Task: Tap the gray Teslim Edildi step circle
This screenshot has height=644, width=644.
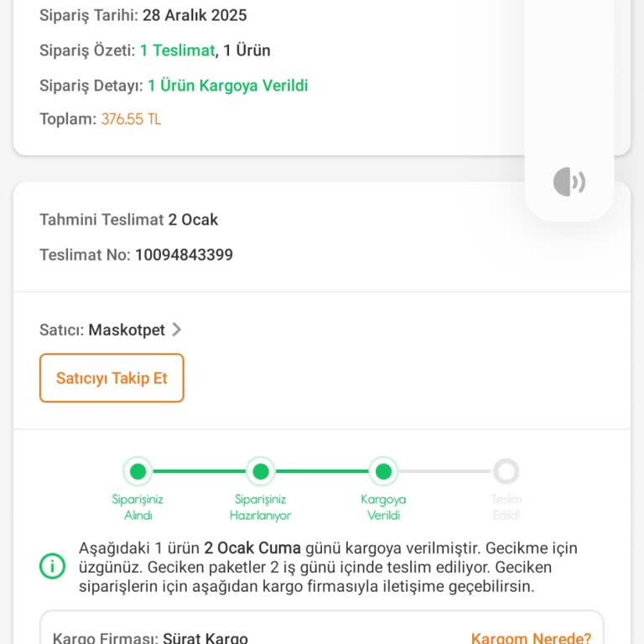Action: (x=506, y=471)
